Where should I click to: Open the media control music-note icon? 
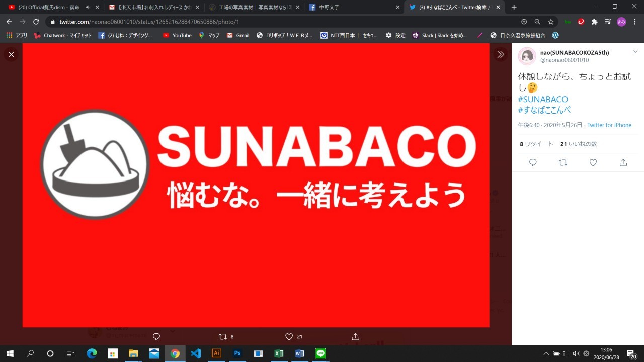[x=608, y=22]
